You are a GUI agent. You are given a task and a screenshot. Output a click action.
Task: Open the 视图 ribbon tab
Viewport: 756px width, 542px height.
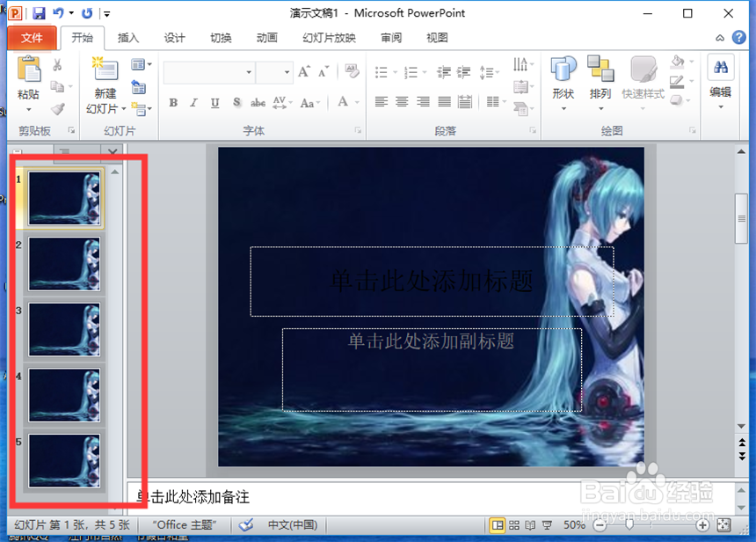coord(437,38)
